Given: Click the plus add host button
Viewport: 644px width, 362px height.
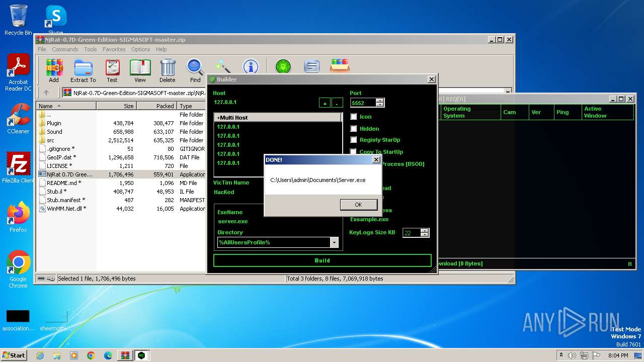Looking at the screenshot, I should point(325,103).
